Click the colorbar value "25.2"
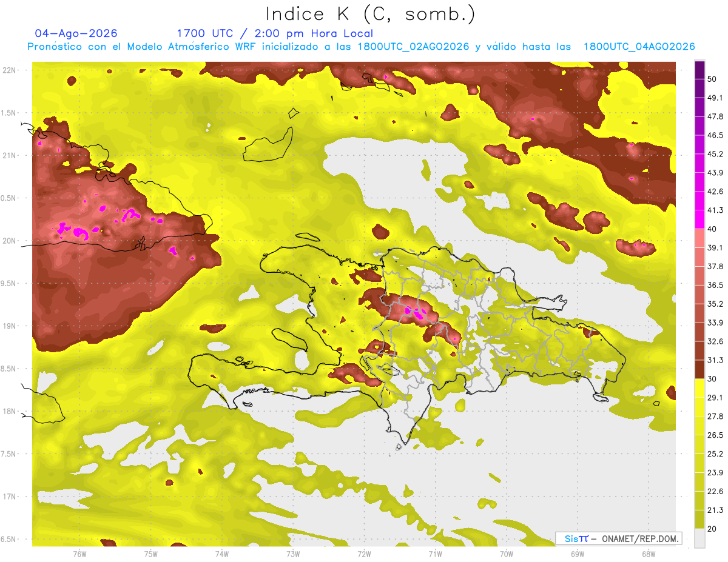Viewport: 728px width, 562px height. pyautogui.click(x=715, y=453)
